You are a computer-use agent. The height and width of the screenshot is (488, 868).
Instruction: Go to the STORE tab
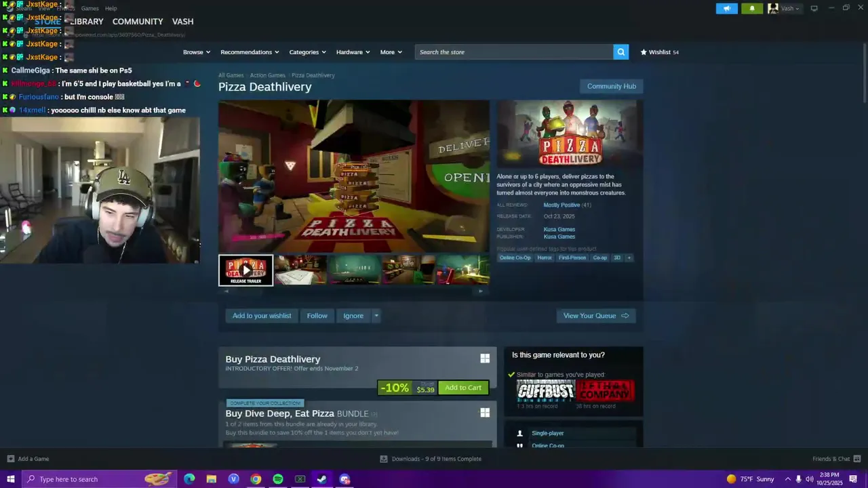pyautogui.click(x=47, y=22)
